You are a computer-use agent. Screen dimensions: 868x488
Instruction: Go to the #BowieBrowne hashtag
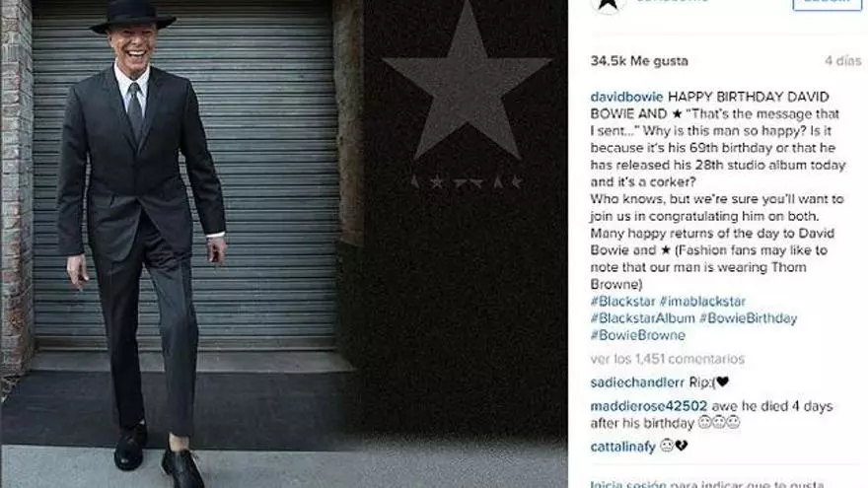(638, 335)
